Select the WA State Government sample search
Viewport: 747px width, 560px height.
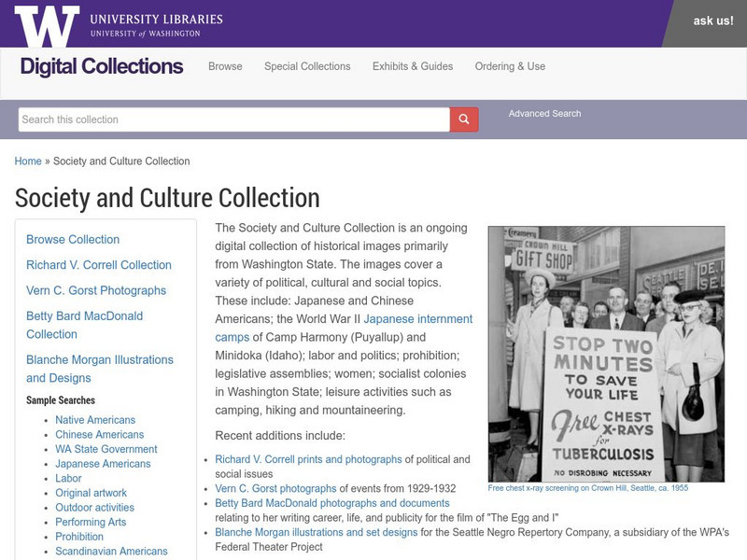click(106, 449)
